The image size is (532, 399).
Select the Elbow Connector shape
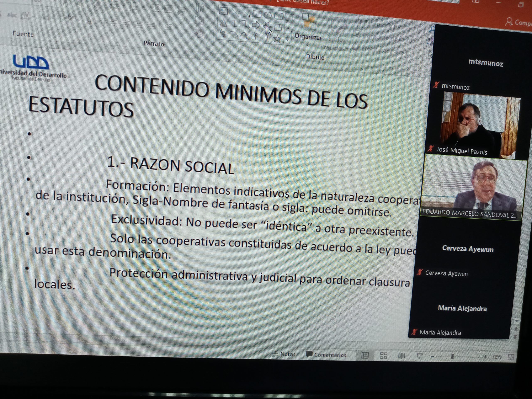(234, 24)
